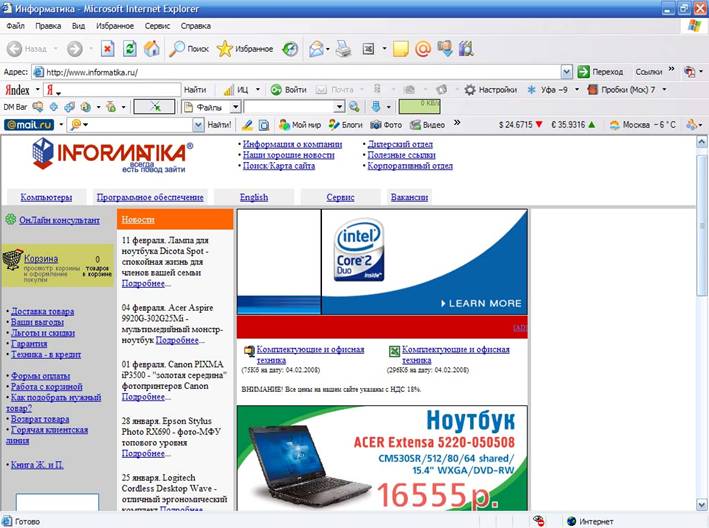The height and width of the screenshot is (528, 709).
Task: Click the shopping cart Корзина icon
Action: tap(13, 259)
